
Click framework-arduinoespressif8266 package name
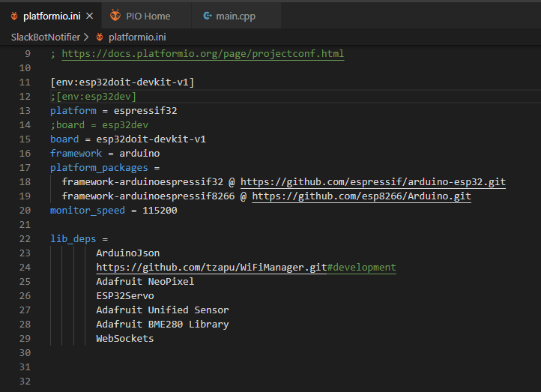148,196
